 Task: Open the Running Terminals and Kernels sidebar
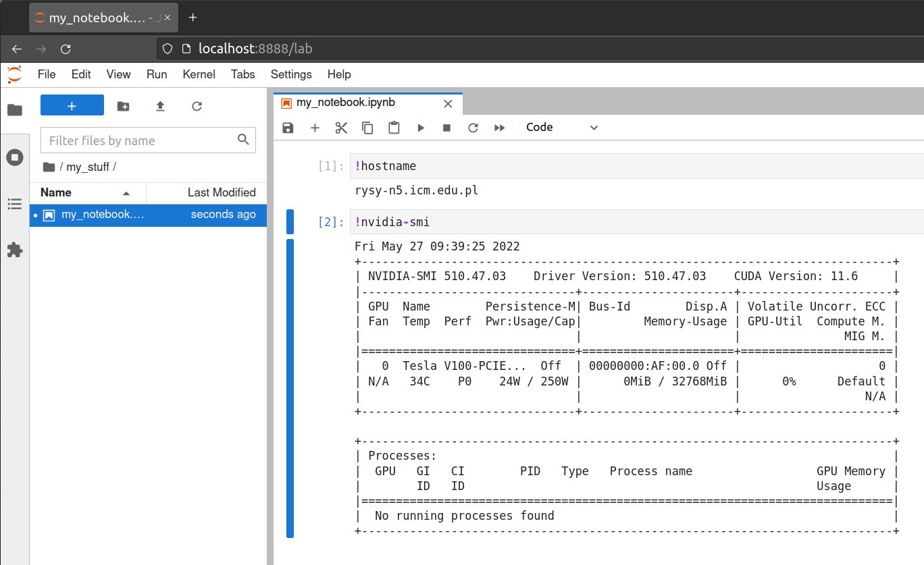click(14, 157)
